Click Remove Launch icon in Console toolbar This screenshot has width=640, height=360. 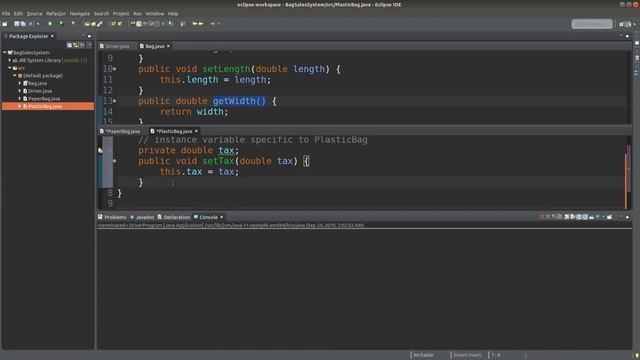coord(548,217)
